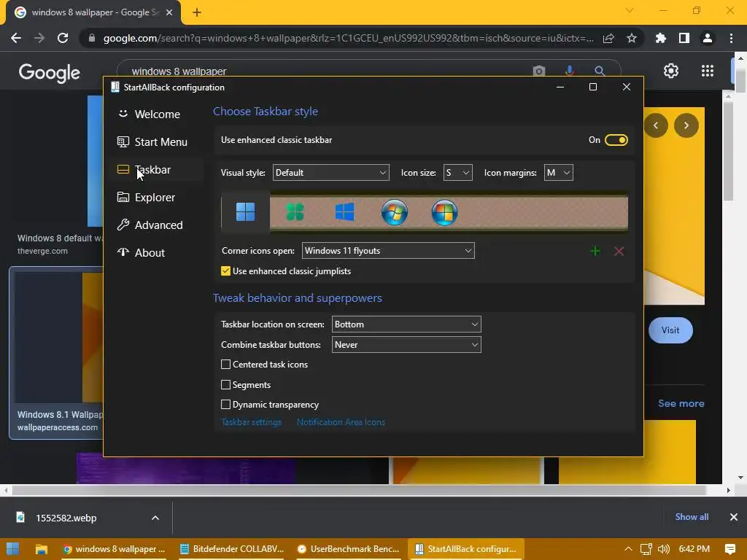Show next image with right arrow
Screen dimensions: 747x560
pos(686,125)
